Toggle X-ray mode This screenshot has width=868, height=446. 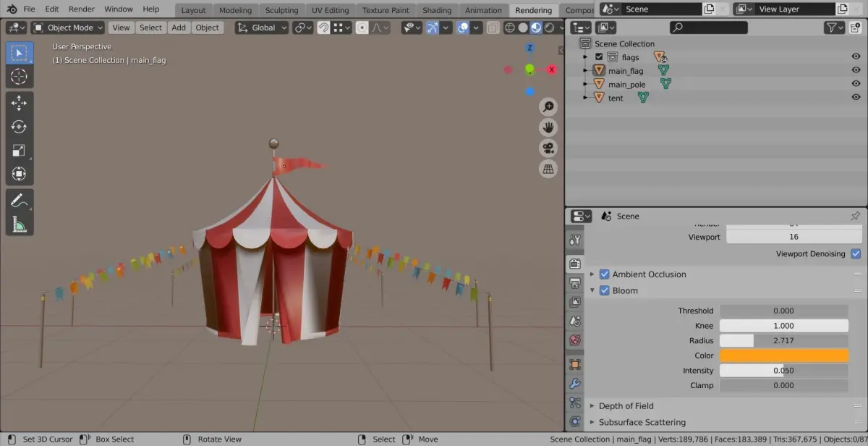(492, 28)
